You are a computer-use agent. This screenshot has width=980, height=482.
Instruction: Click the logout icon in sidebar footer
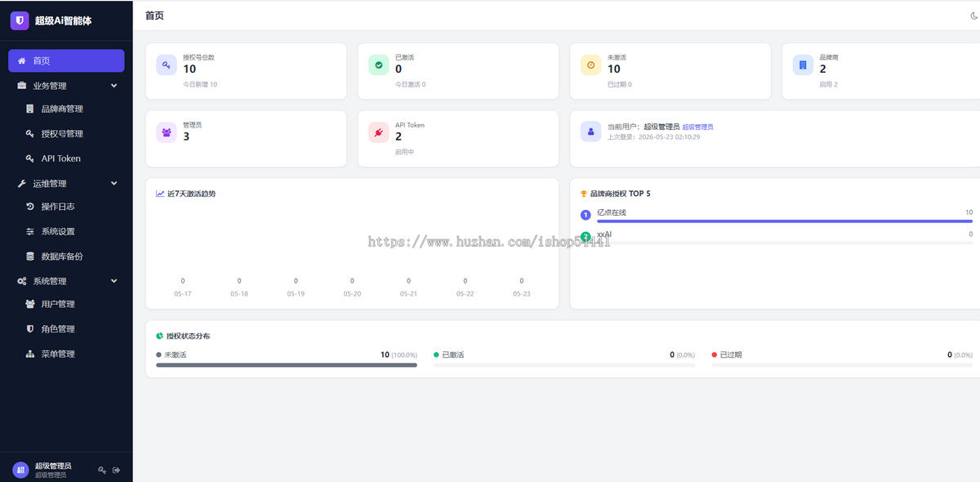pyautogui.click(x=116, y=470)
